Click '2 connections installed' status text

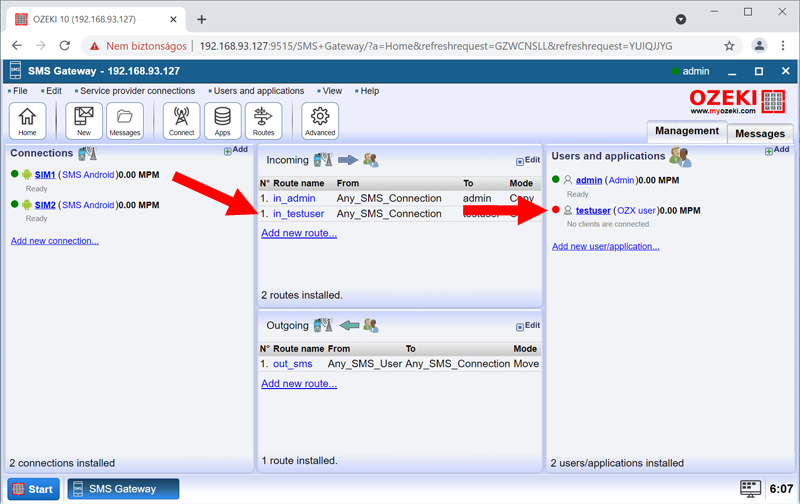pyautogui.click(x=62, y=463)
